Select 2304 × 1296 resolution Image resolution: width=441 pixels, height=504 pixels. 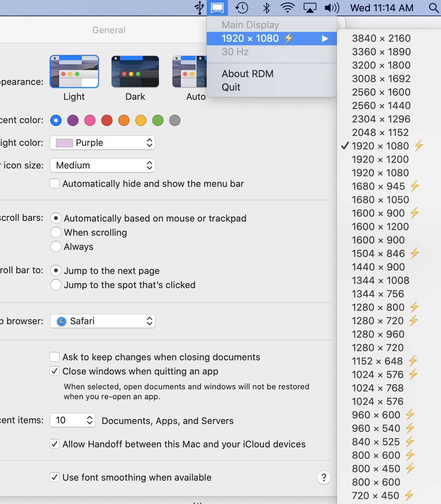(389, 119)
